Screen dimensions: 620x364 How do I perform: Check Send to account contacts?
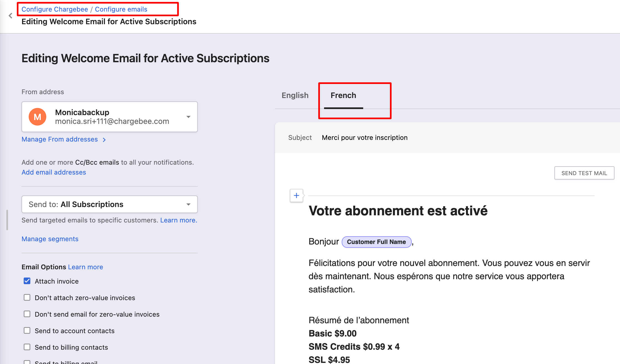point(27,330)
